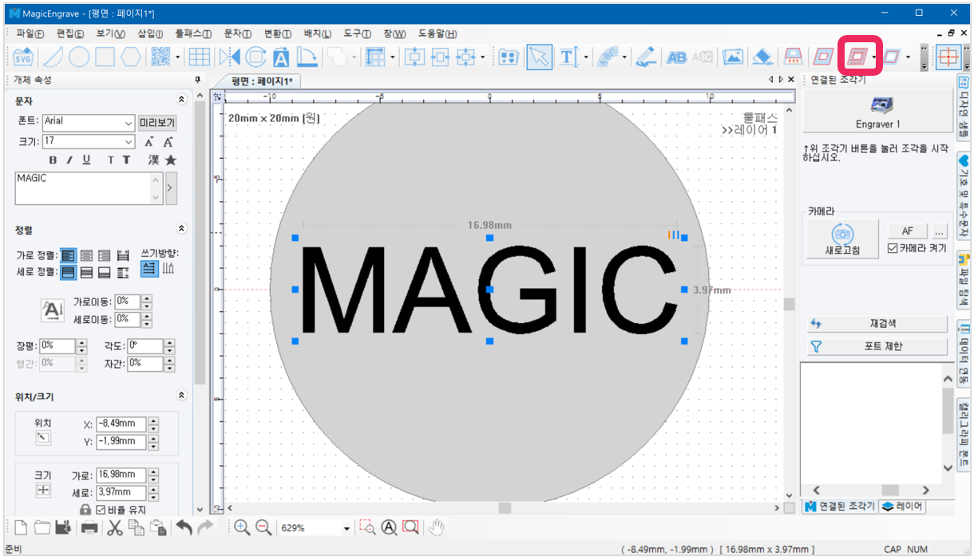Toggle italic text formatting

tap(69, 160)
